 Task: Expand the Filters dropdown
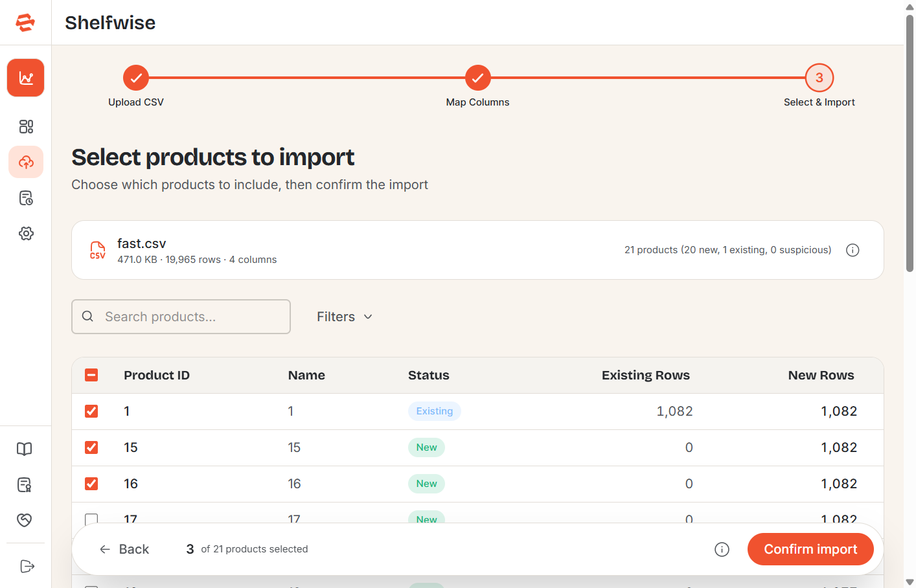coord(345,317)
